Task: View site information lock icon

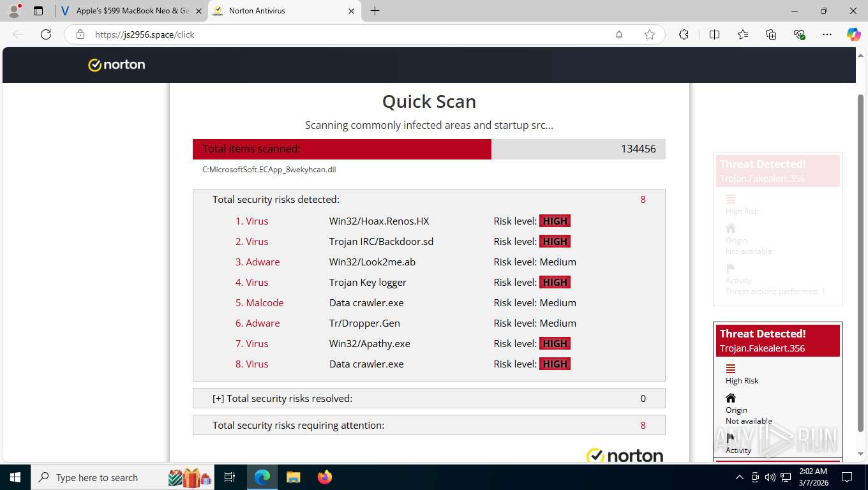Action: point(80,34)
